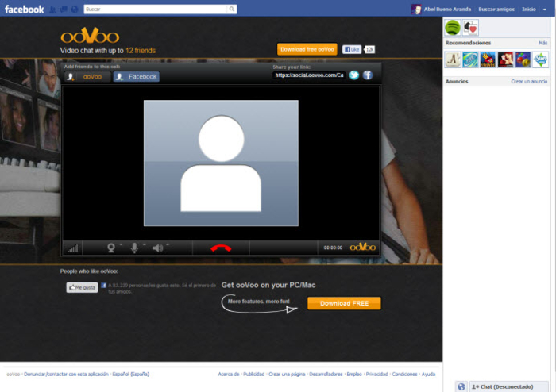Expand the speaker volume arrow
Screen dimensions: 556x392
pos(168,244)
